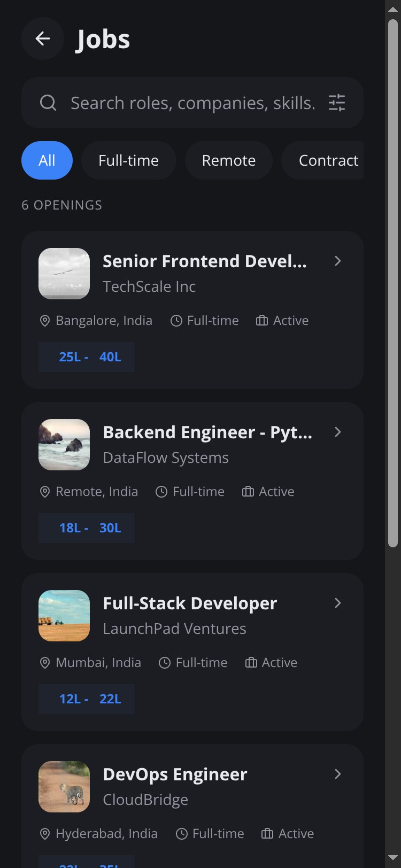Click the 6 OPENINGS count label

pyautogui.click(x=61, y=205)
